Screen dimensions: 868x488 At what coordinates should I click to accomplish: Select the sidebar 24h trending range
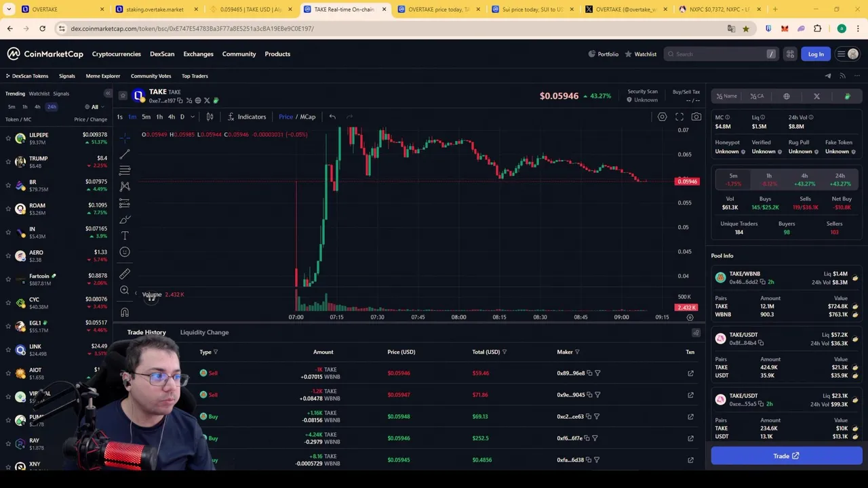[x=52, y=107]
